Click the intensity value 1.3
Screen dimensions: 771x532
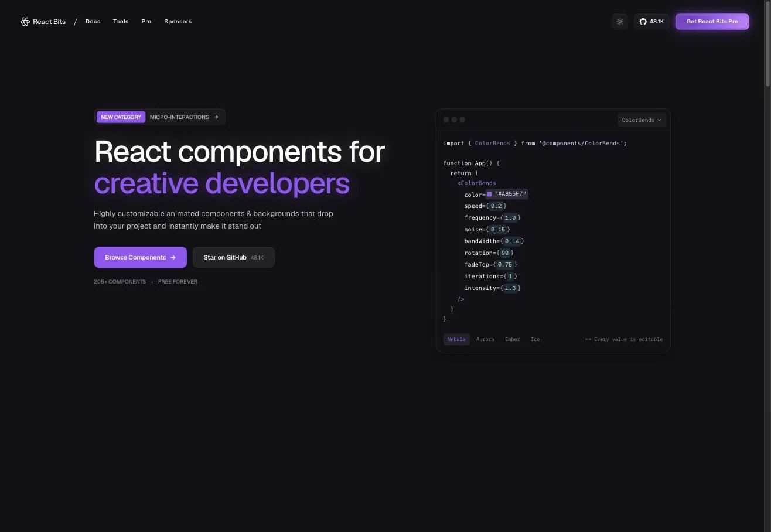pos(510,288)
